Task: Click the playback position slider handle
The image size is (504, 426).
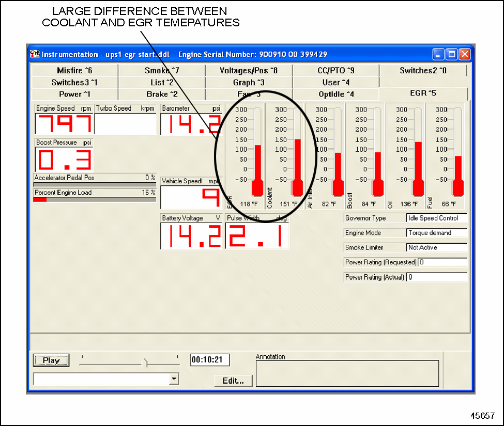Action: [145, 363]
